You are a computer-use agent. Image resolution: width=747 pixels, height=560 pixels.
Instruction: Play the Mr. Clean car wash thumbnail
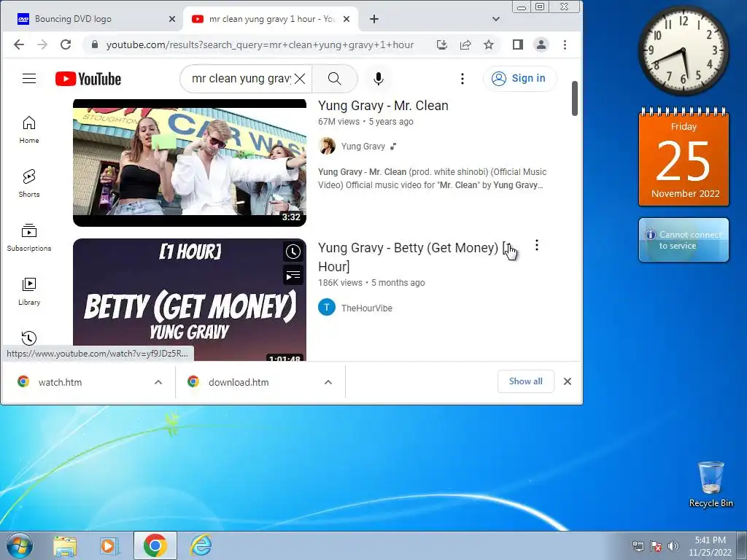click(x=190, y=163)
